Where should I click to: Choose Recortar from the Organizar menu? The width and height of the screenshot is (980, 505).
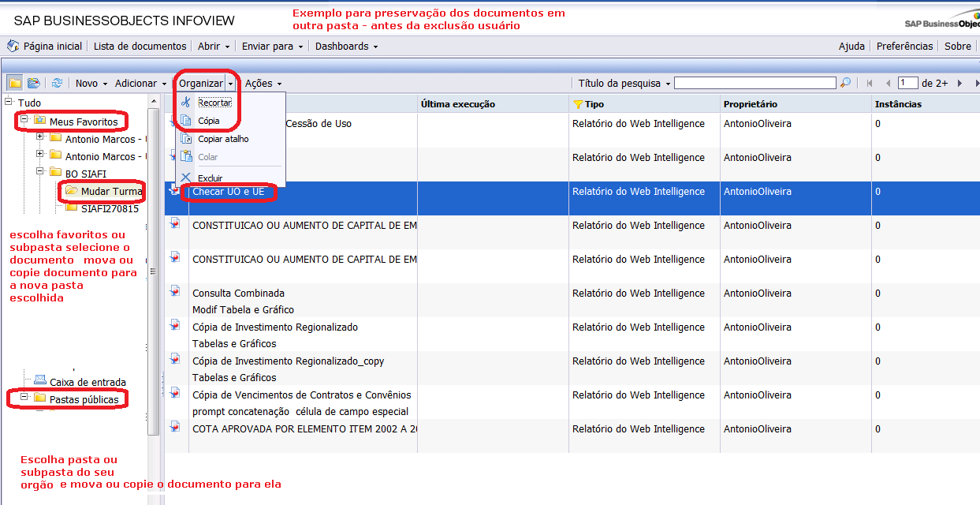[x=215, y=103]
